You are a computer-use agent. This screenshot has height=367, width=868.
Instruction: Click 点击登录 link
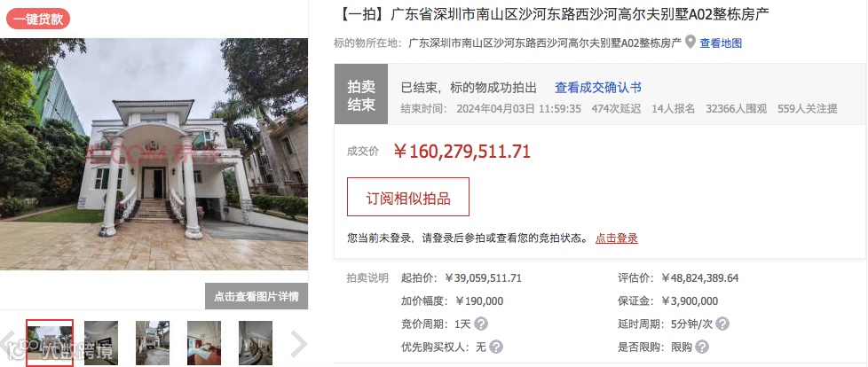(617, 238)
